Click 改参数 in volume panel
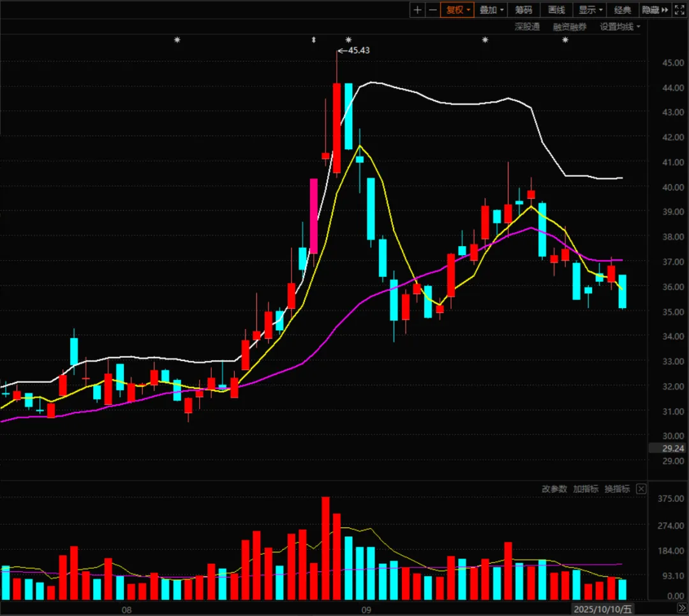 tap(554, 489)
